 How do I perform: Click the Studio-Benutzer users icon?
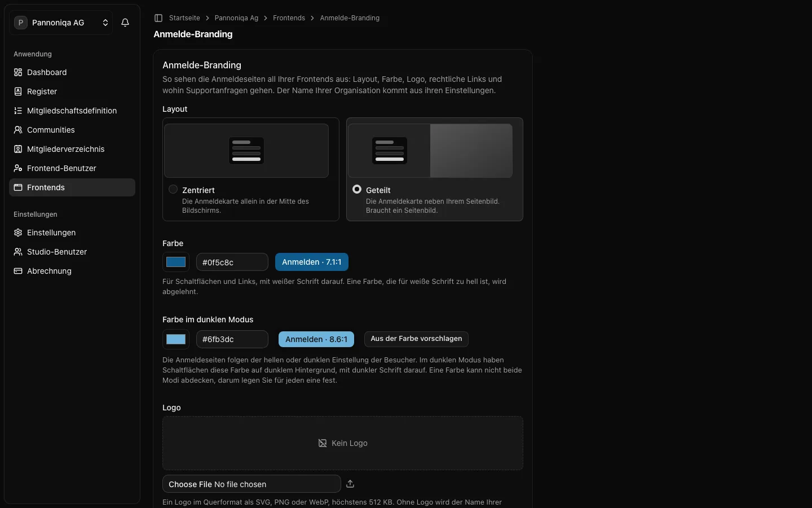point(18,252)
